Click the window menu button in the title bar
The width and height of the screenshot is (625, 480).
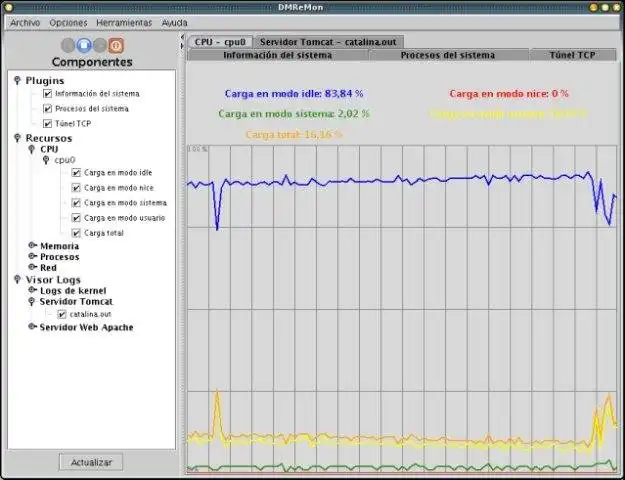click(x=8, y=7)
